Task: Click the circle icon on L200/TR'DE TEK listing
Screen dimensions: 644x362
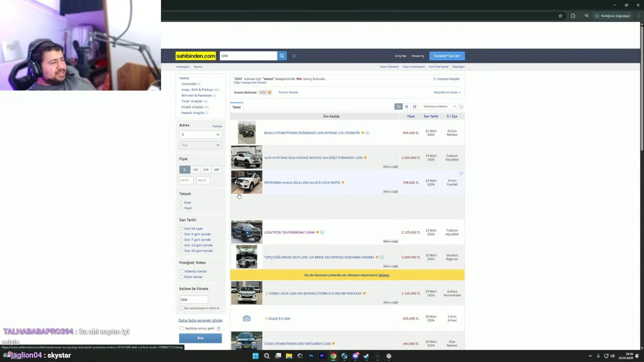Action: pos(322,232)
